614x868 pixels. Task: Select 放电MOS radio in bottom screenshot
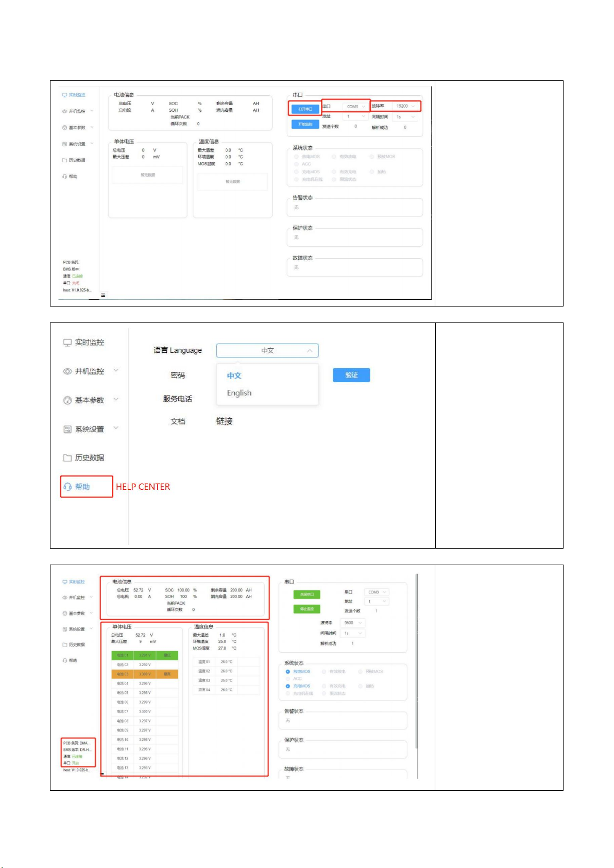tap(288, 672)
